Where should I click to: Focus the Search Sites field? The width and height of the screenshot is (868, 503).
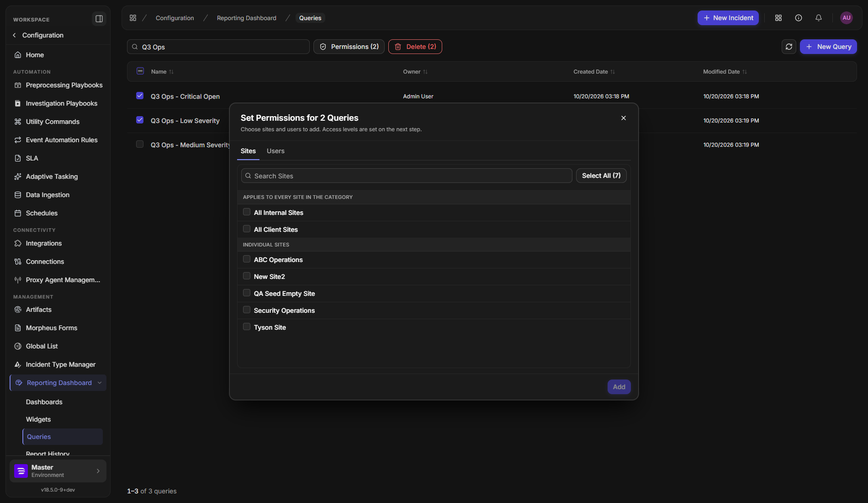pyautogui.click(x=407, y=176)
